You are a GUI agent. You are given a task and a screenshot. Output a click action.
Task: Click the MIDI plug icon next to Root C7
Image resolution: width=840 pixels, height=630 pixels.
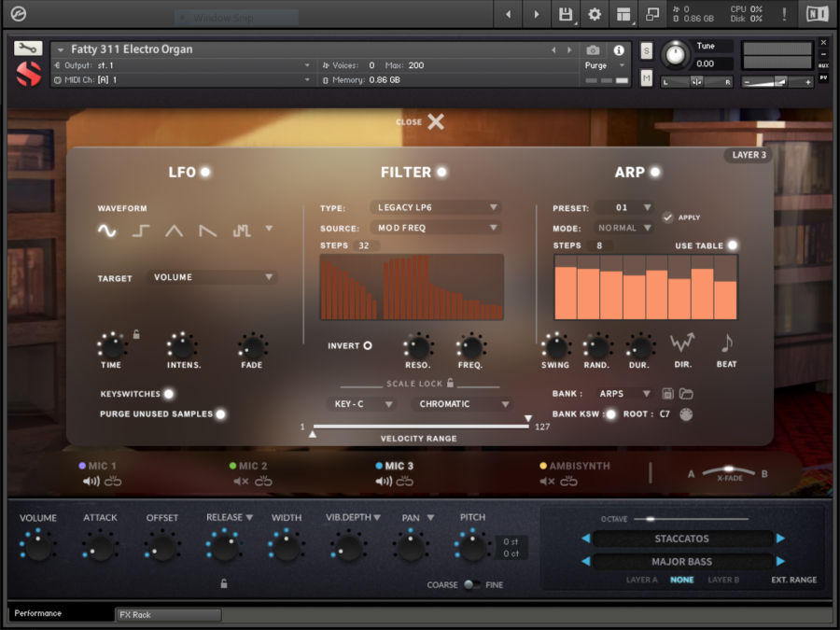tap(685, 413)
